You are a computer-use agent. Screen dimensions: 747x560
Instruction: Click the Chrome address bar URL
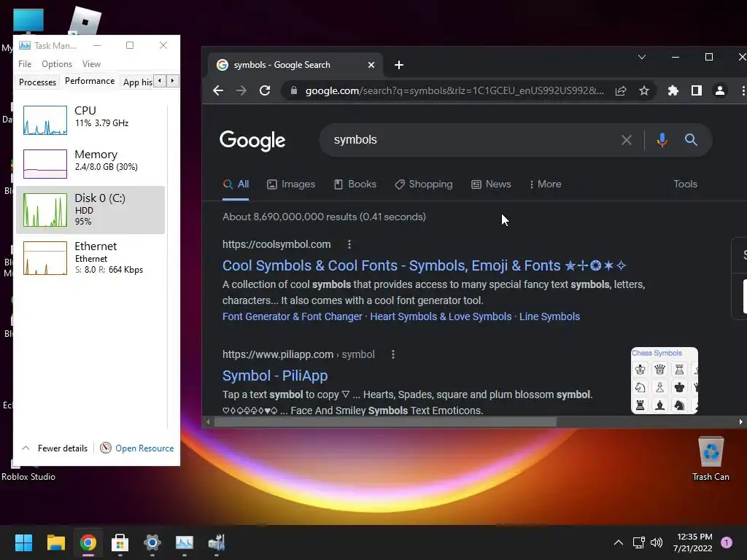454,90
